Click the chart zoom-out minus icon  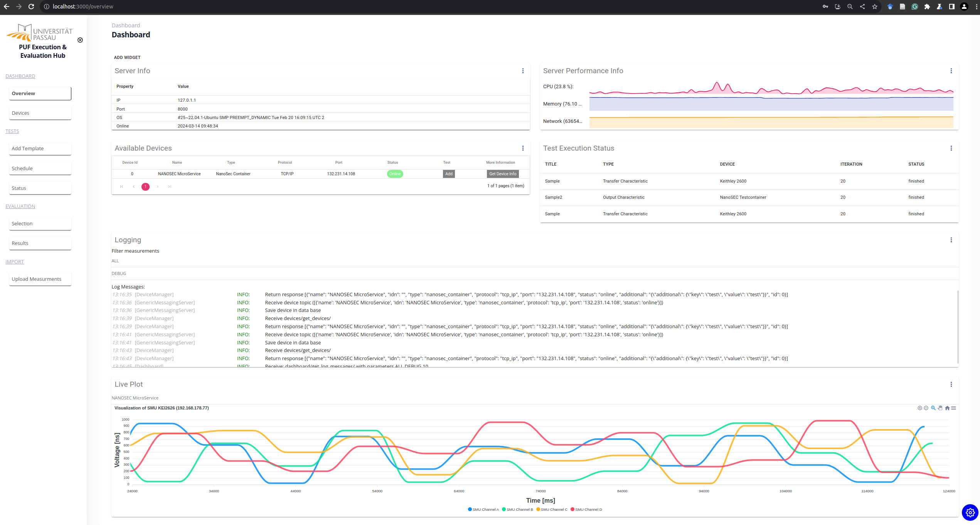coord(926,408)
